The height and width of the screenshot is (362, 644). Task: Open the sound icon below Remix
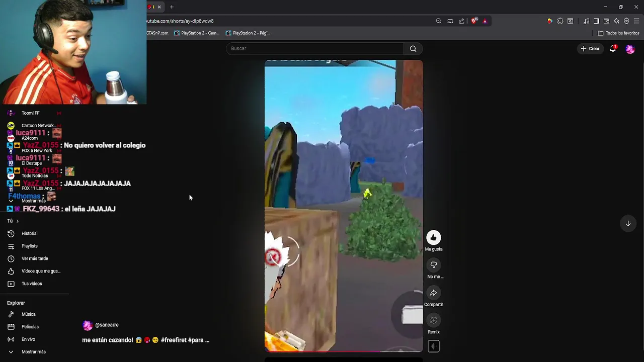point(433,346)
